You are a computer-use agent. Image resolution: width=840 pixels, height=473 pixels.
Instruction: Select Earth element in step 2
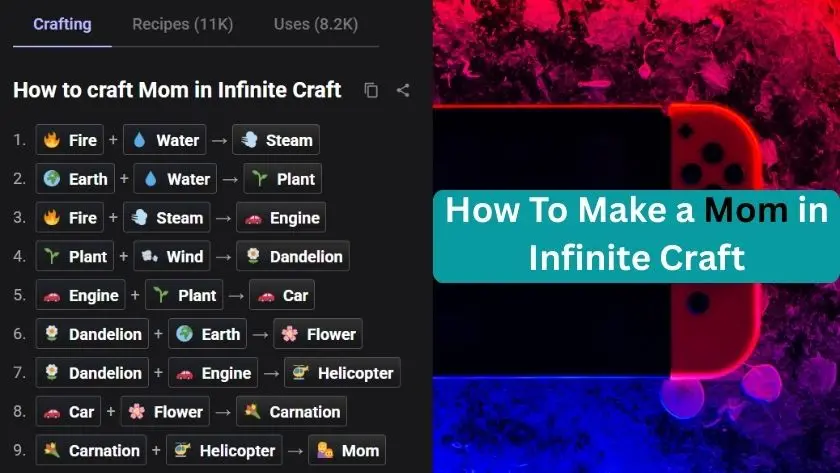[75, 179]
